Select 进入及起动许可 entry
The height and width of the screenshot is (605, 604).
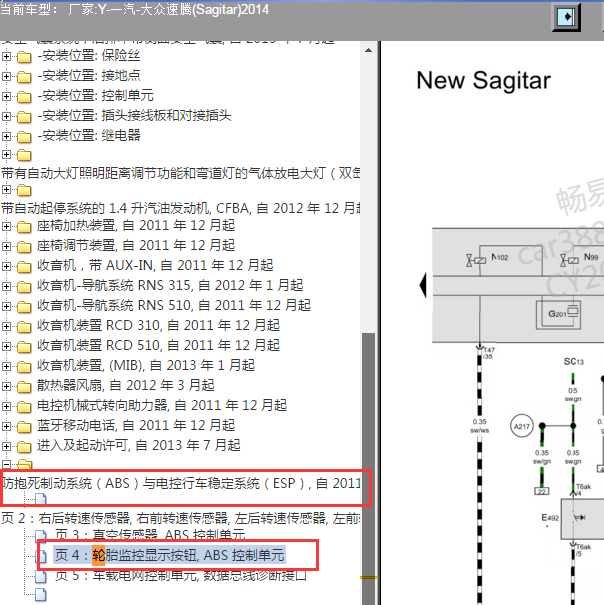(x=139, y=446)
